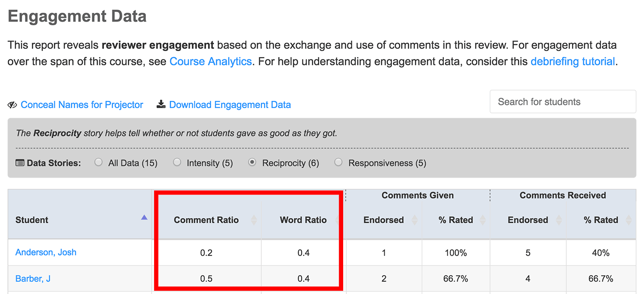The height and width of the screenshot is (294, 644).
Task: Open student Anderson, Josh
Action: click(46, 252)
